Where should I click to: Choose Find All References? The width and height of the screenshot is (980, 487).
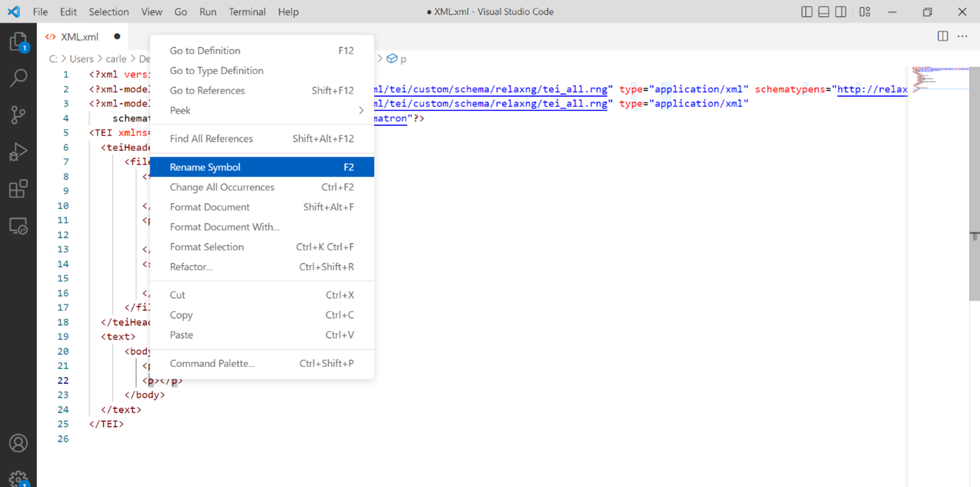[x=262, y=139]
